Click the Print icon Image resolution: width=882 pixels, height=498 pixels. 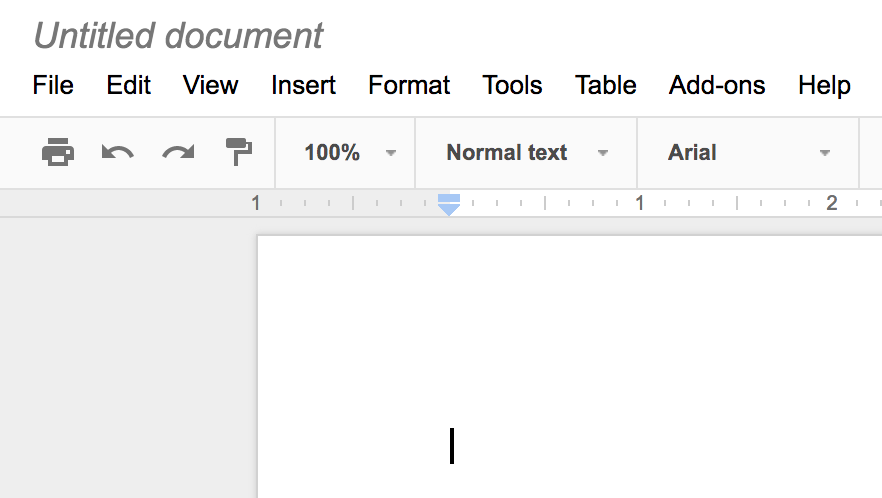click(x=58, y=152)
